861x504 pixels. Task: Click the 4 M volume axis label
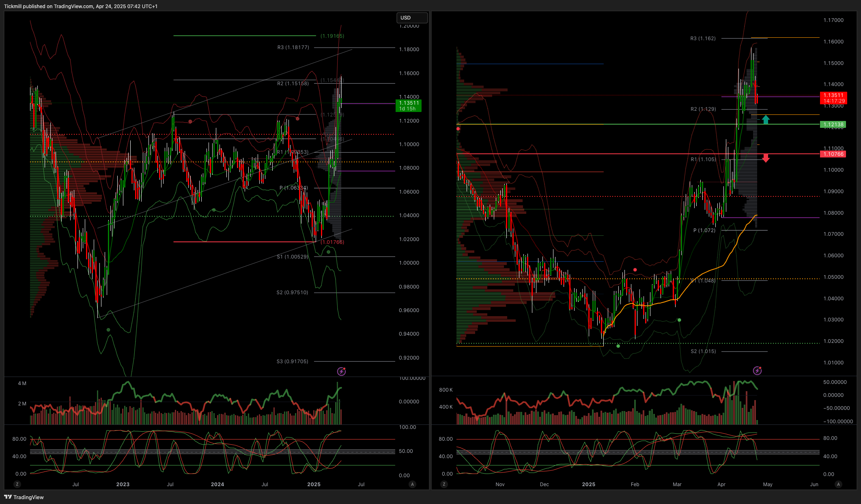tap(22, 383)
